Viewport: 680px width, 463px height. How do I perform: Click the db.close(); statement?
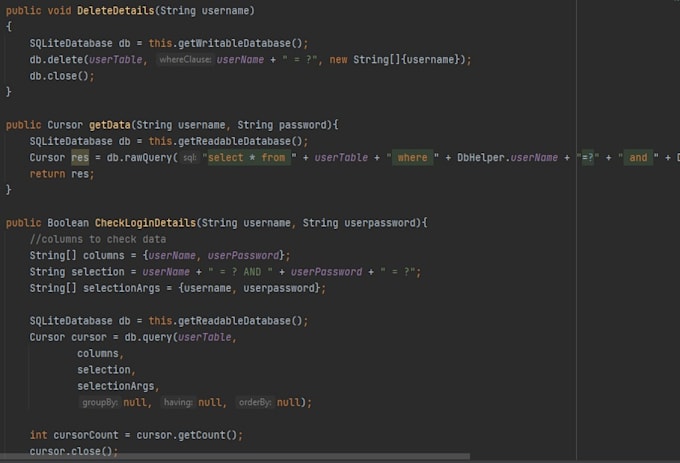62,76
